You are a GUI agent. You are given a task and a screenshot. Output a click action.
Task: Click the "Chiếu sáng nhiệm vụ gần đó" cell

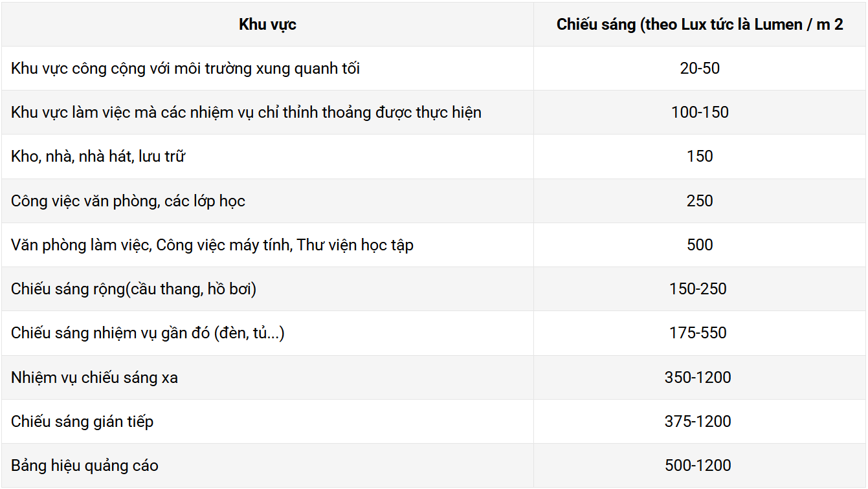[x=148, y=332]
